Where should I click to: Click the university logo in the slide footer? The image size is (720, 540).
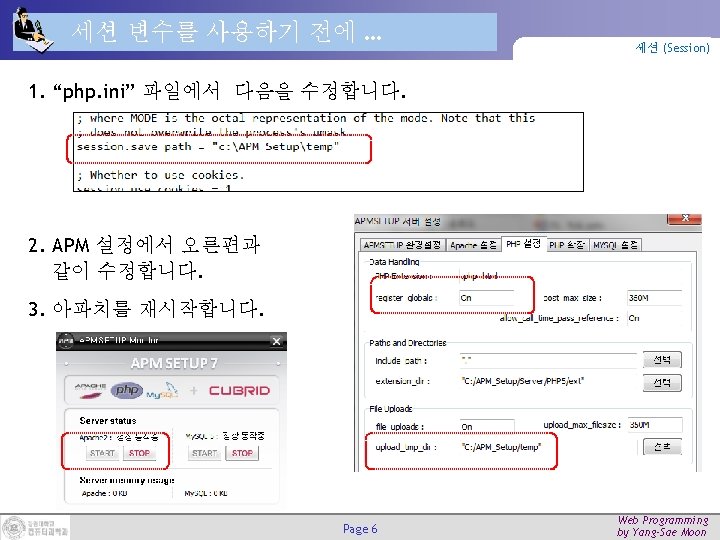[x=36, y=527]
